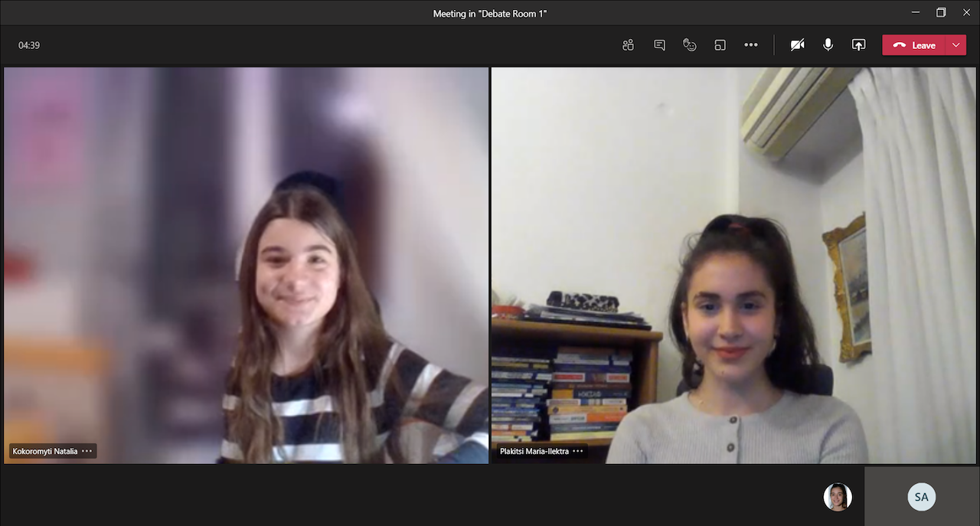Screen dimensions: 980x526
Task: Click the SA participant initials avatar
Action: click(x=921, y=497)
